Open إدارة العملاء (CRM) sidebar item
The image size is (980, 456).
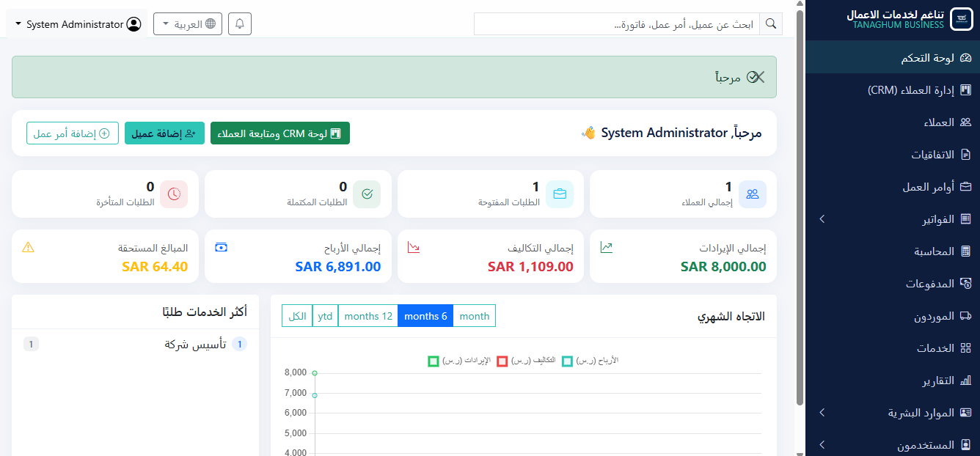893,90
